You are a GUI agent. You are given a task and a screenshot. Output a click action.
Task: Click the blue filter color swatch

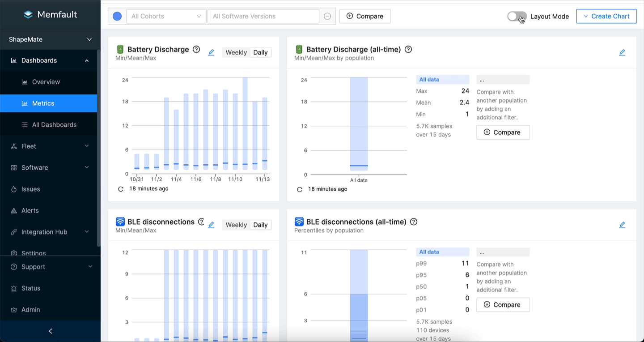click(x=117, y=16)
